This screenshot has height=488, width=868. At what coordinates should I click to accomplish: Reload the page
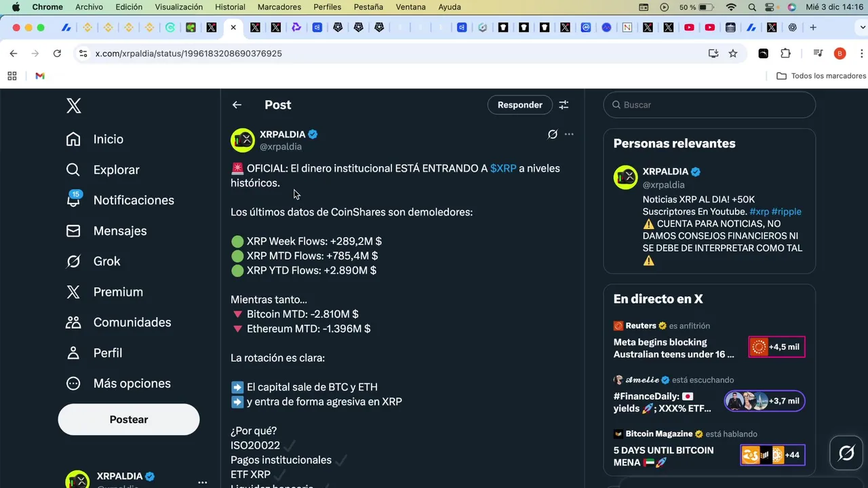pos(57,54)
